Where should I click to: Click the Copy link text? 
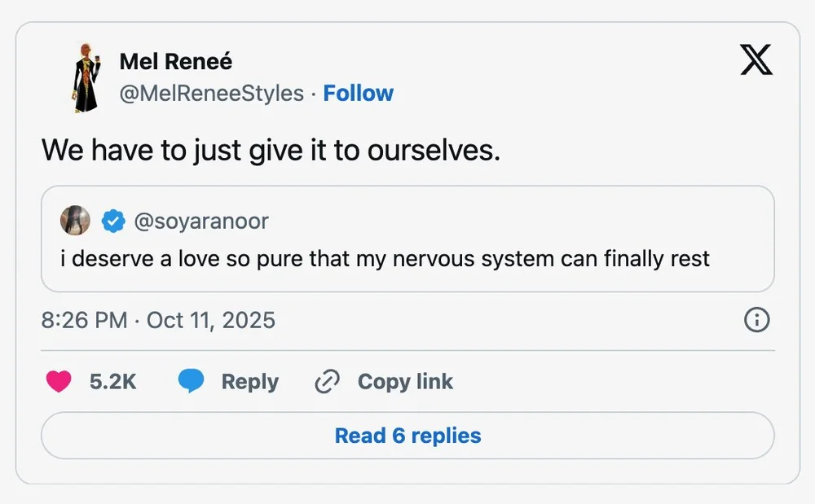point(405,382)
